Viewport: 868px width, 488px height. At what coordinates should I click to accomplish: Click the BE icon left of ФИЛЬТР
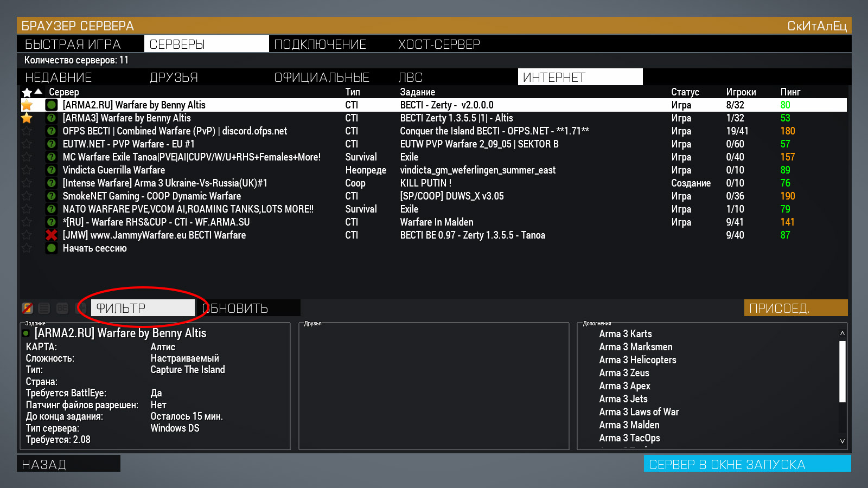point(62,308)
